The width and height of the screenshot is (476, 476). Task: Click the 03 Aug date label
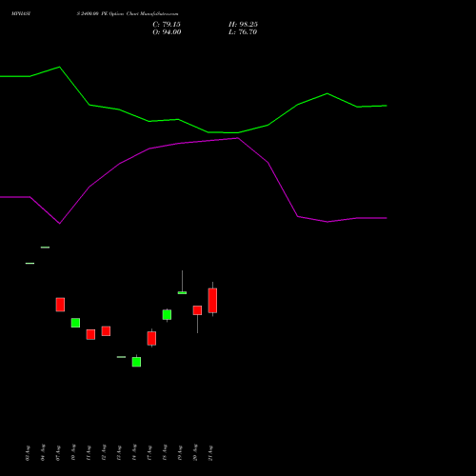point(28,453)
